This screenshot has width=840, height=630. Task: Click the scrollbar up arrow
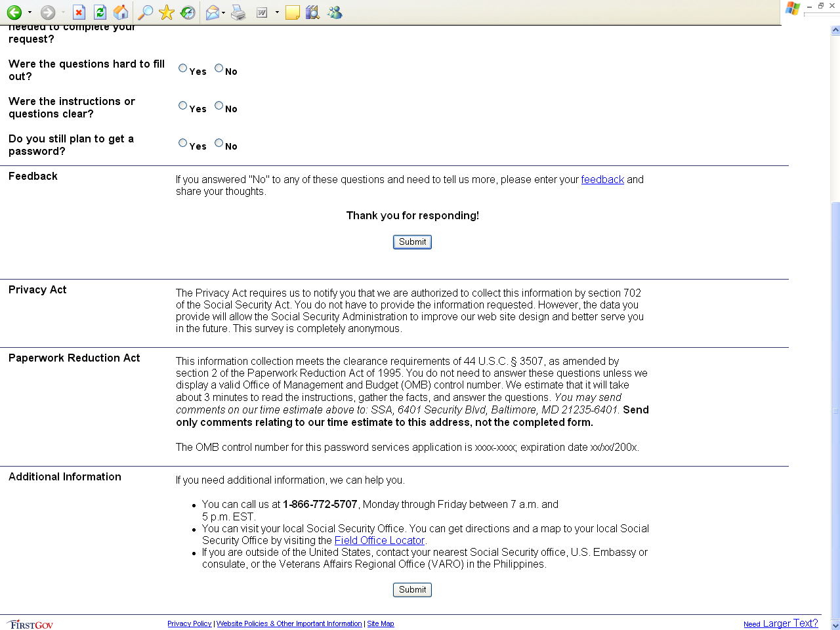835,30
